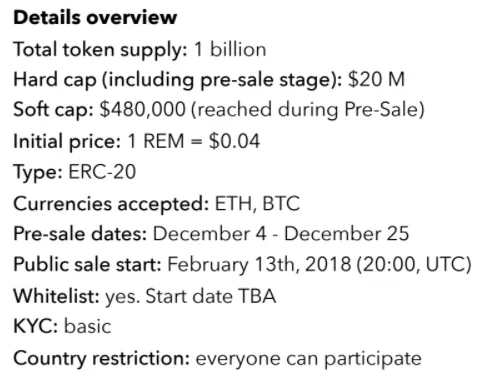This screenshot has height=376, width=500.
Task: Click the $480,000 soft cap amount
Action: click(143, 110)
